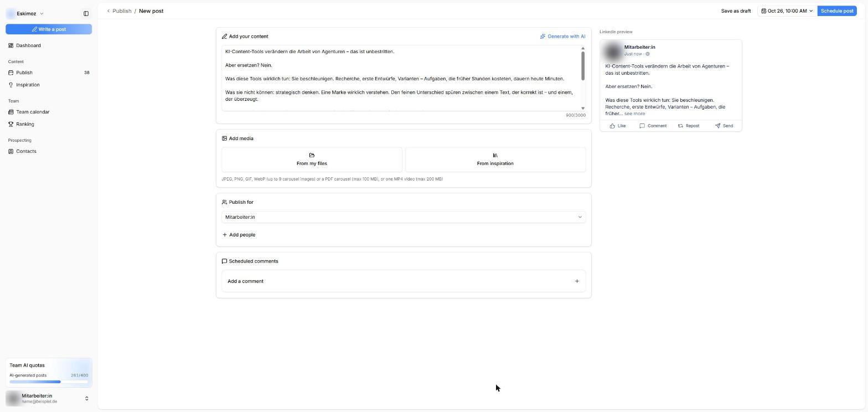868x412 pixels.
Task: Click the plus icon beside Add people
Action: [x=225, y=235]
